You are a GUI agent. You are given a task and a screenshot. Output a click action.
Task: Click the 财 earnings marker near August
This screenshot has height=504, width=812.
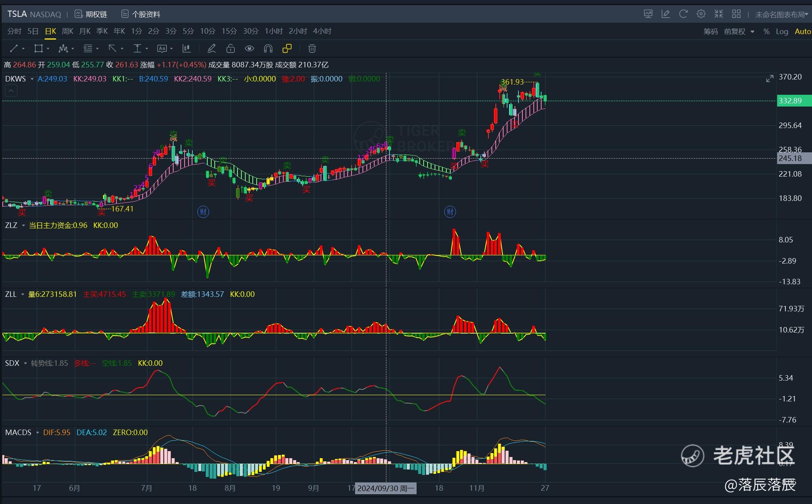(x=203, y=212)
